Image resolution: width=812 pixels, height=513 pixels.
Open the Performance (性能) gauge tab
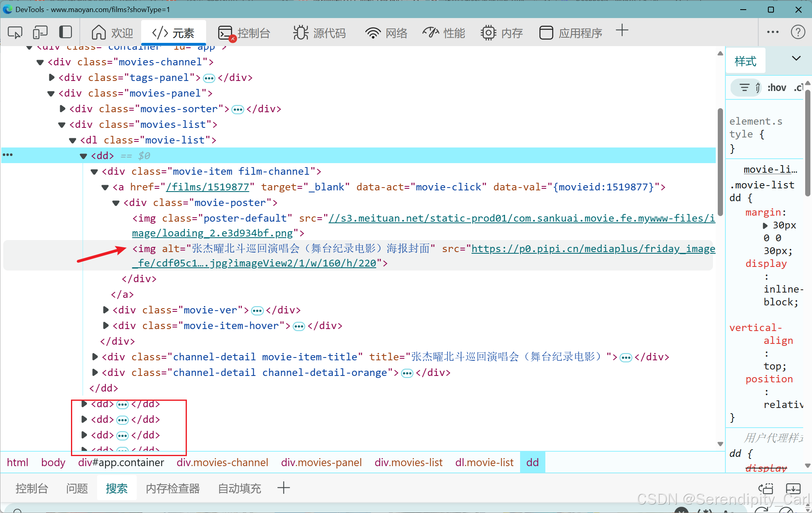pos(443,33)
